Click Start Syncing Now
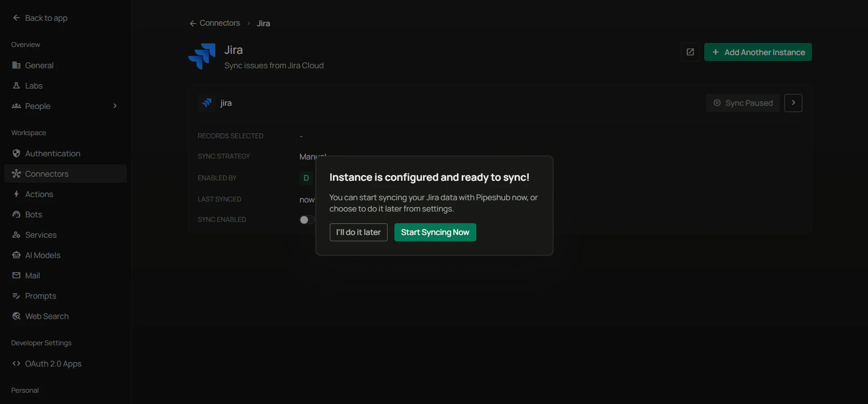Screen dimensions: 868x404 point(435,232)
